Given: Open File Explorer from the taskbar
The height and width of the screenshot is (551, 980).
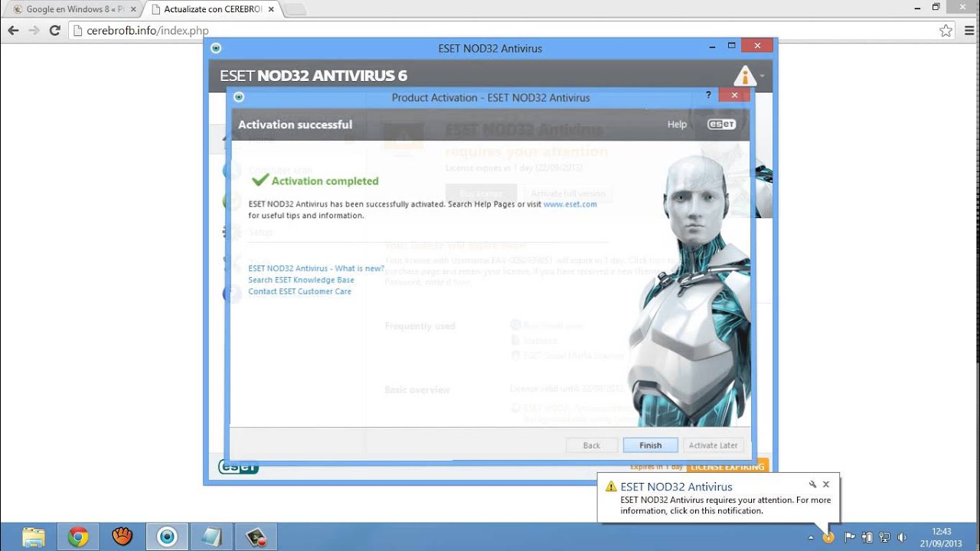Looking at the screenshot, I should tap(34, 536).
